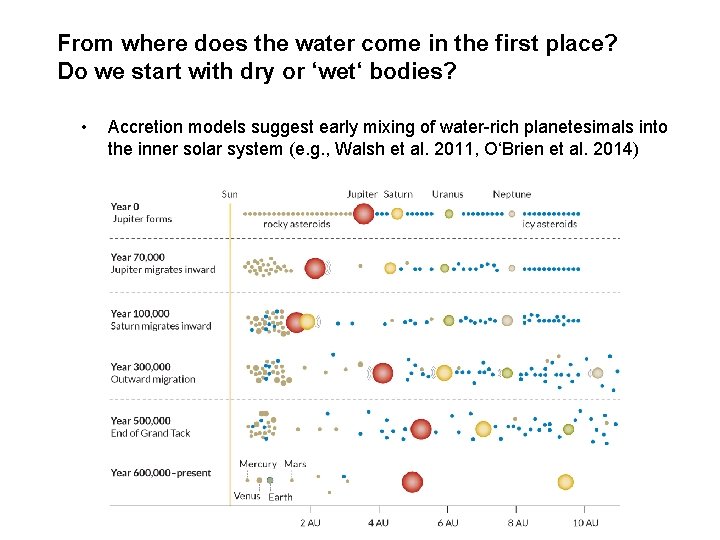Click red Jupiter in the Year 70,000 row

[x=316, y=267]
